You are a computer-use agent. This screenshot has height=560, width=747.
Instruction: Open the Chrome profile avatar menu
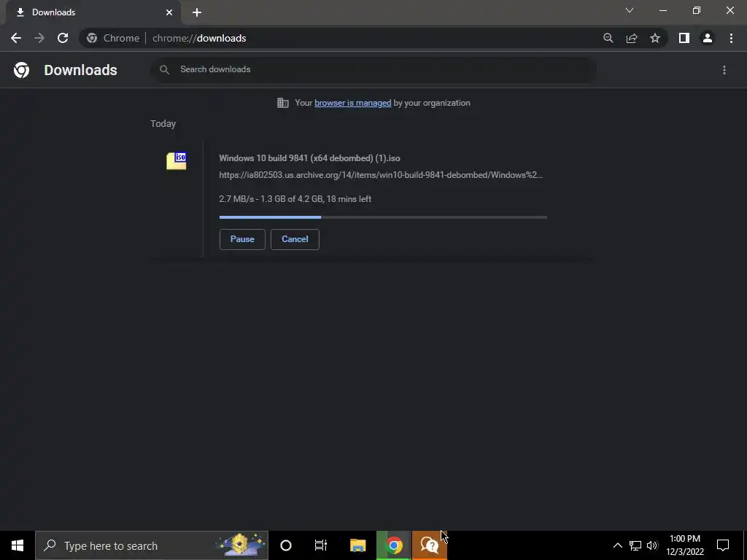[708, 38]
